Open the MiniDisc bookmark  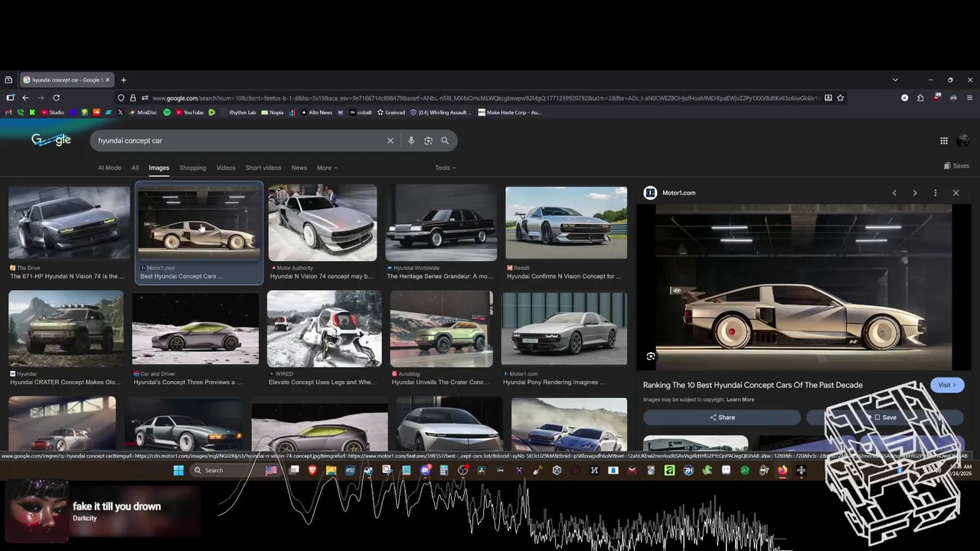click(x=142, y=112)
